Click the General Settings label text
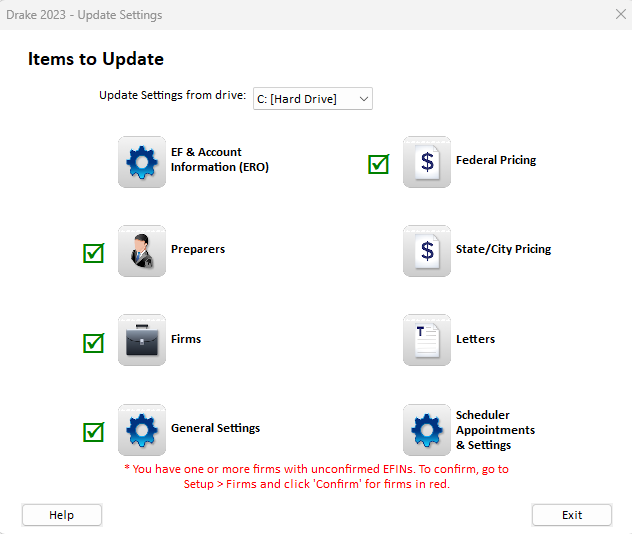This screenshot has width=632, height=534. [x=215, y=428]
